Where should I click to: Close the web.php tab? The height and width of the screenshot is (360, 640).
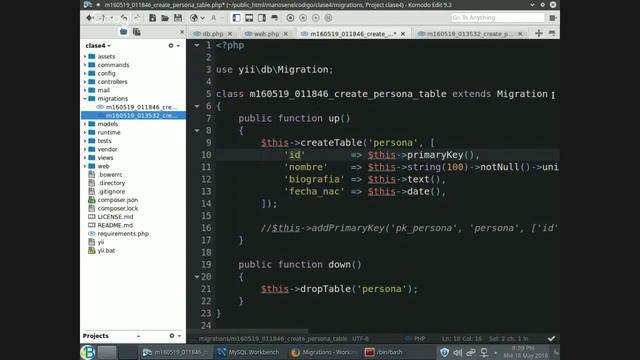click(x=286, y=34)
